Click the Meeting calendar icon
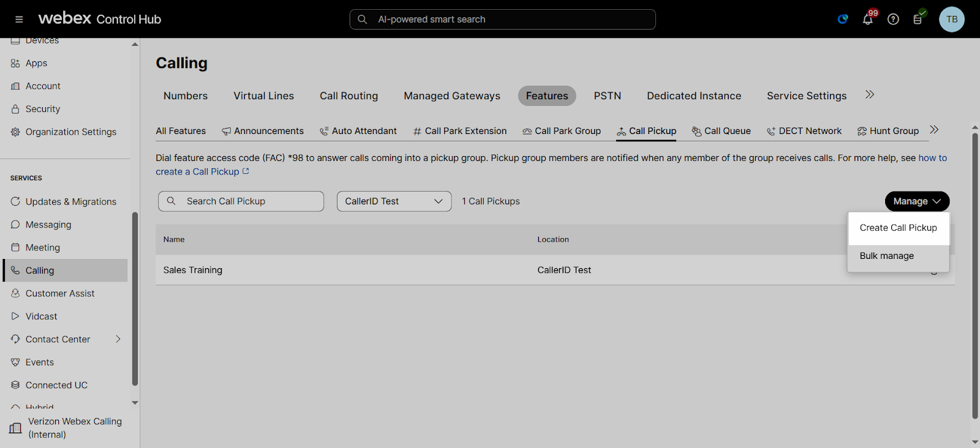 click(15, 247)
